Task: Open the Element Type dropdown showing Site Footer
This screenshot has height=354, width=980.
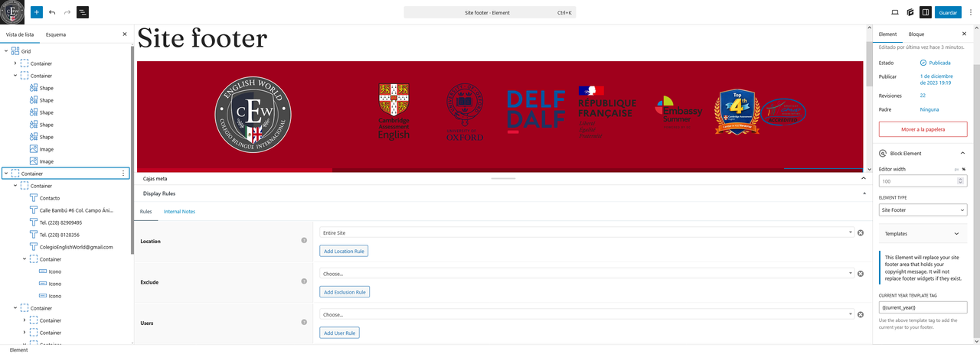Action: (923, 209)
